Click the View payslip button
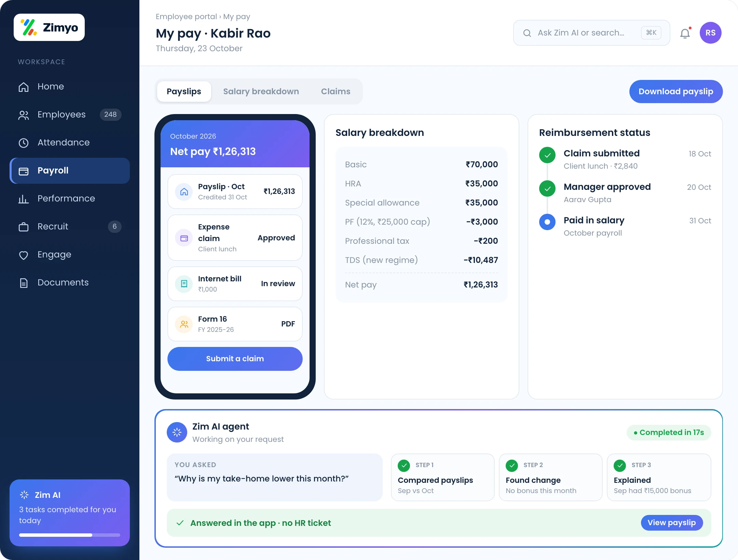 pos(672,523)
